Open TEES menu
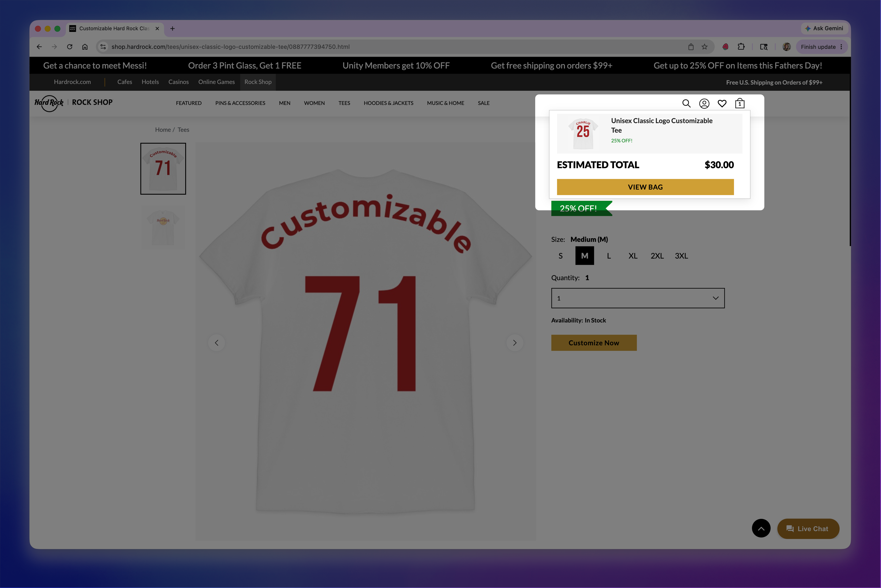Image resolution: width=881 pixels, height=588 pixels. [x=344, y=103]
